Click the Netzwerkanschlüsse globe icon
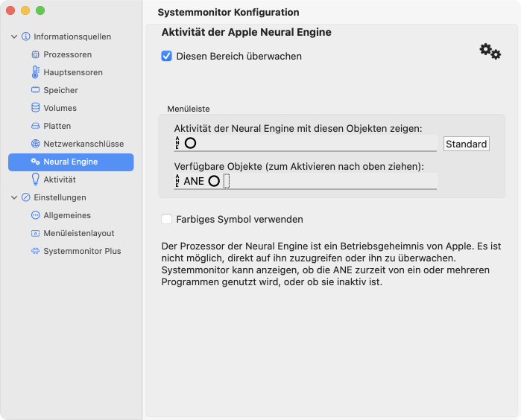 (35, 144)
